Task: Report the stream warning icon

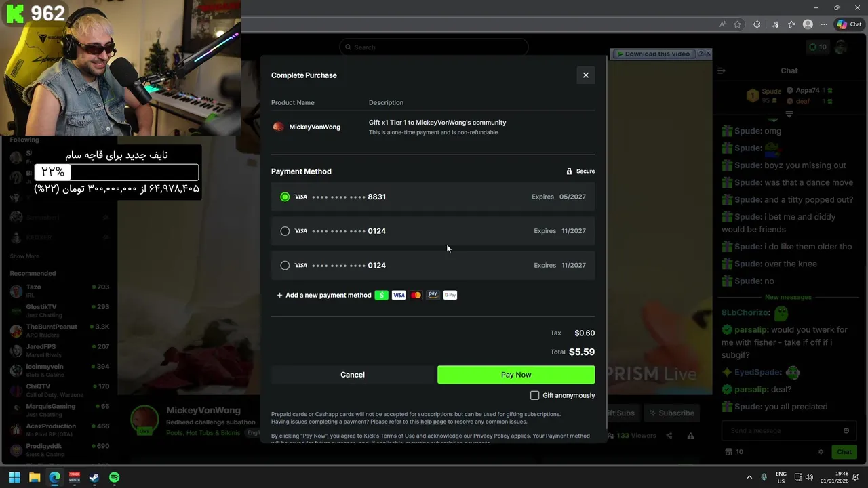Action: (x=690, y=436)
